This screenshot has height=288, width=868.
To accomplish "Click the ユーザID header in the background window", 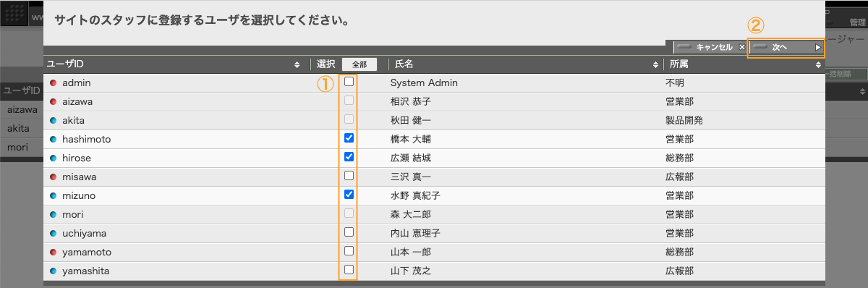I will (22, 90).
